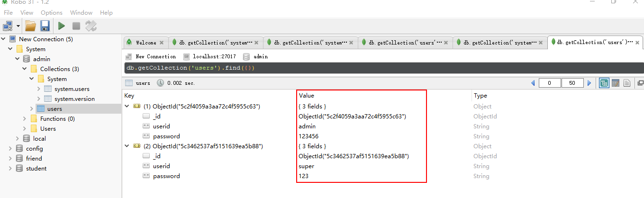Select the userid value super
Screen dimensions: 644x198
pyautogui.click(x=306, y=166)
